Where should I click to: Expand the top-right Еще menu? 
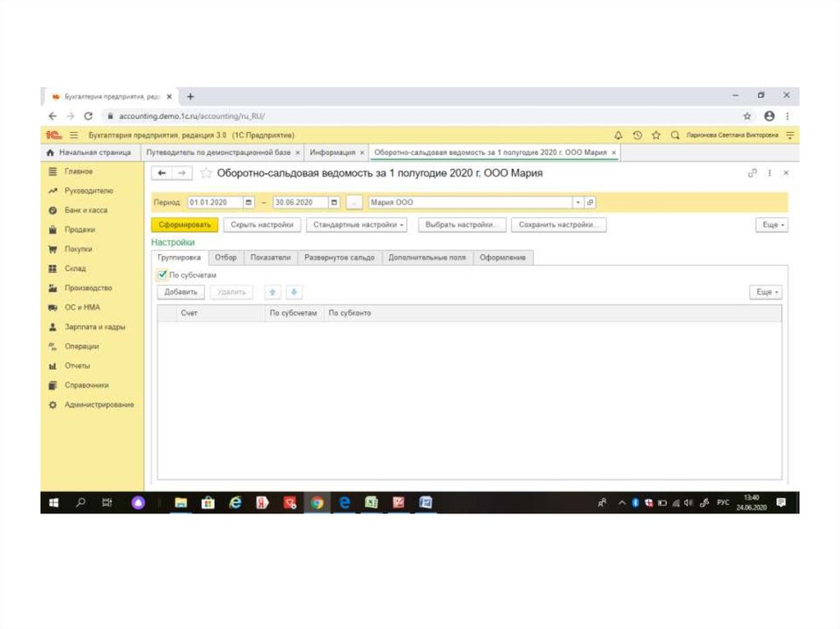771,225
